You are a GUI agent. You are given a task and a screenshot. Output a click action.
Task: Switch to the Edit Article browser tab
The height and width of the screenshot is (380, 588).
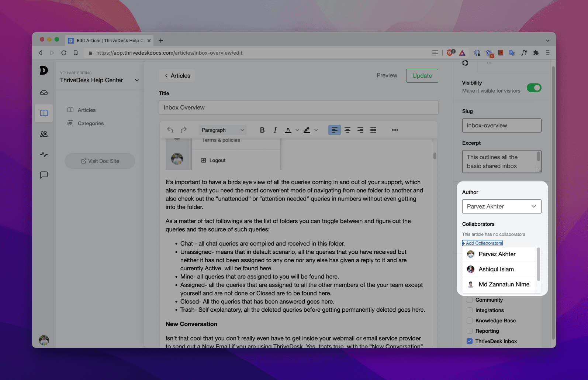(110, 41)
